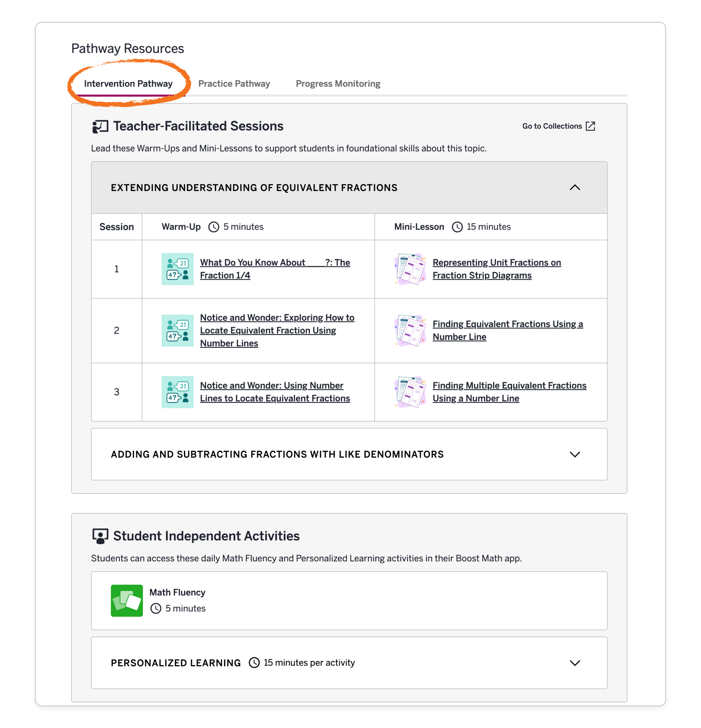Click the warm-up icon for session 1
Screen dimensions: 701x728
(x=177, y=269)
